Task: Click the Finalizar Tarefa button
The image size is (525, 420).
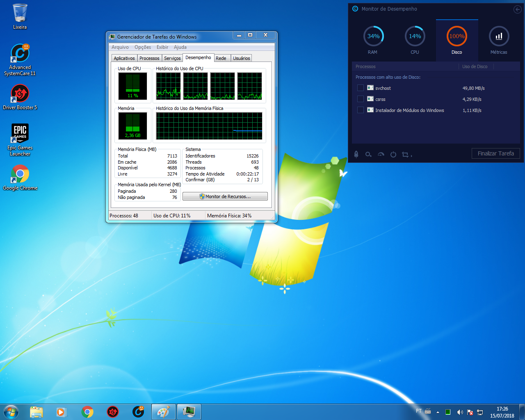Action: (495, 153)
